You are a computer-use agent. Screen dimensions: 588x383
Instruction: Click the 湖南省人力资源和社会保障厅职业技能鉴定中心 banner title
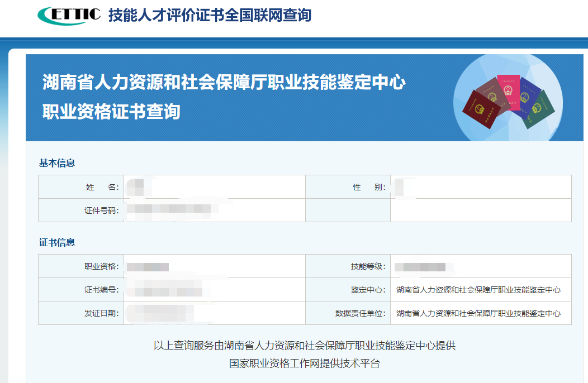(224, 83)
